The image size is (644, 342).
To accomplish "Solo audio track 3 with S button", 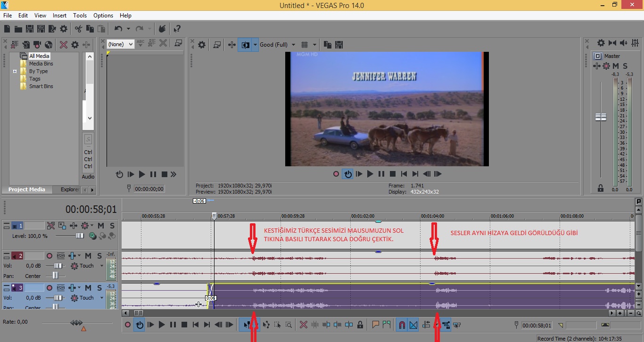I will (x=99, y=287).
